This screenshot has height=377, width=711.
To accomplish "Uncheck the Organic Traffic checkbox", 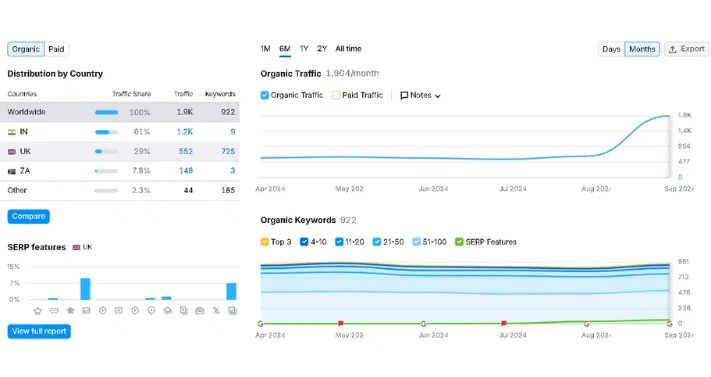I will [x=265, y=95].
